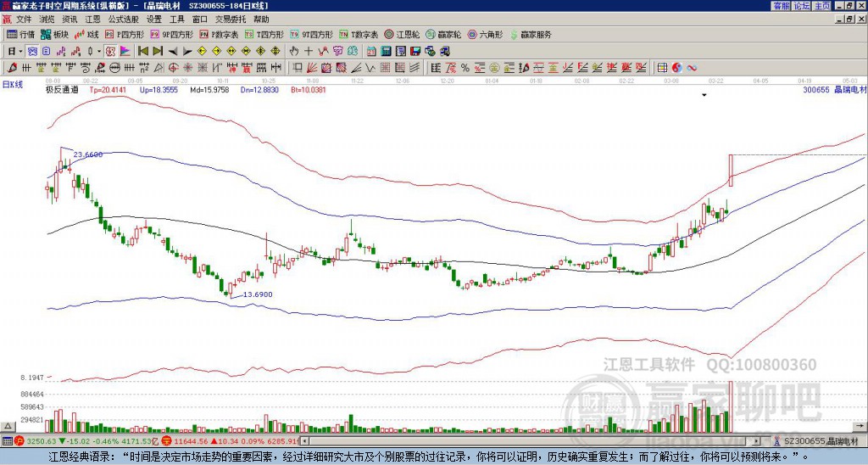The width and height of the screenshot is (868, 465).
Task: Open the T四方形 tool
Action: pyautogui.click(x=264, y=34)
